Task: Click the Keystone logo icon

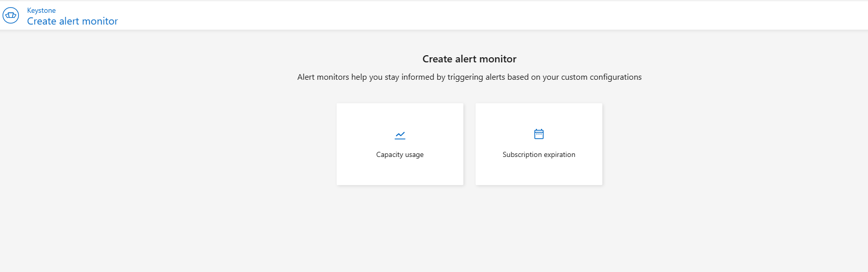Action: 11,15
